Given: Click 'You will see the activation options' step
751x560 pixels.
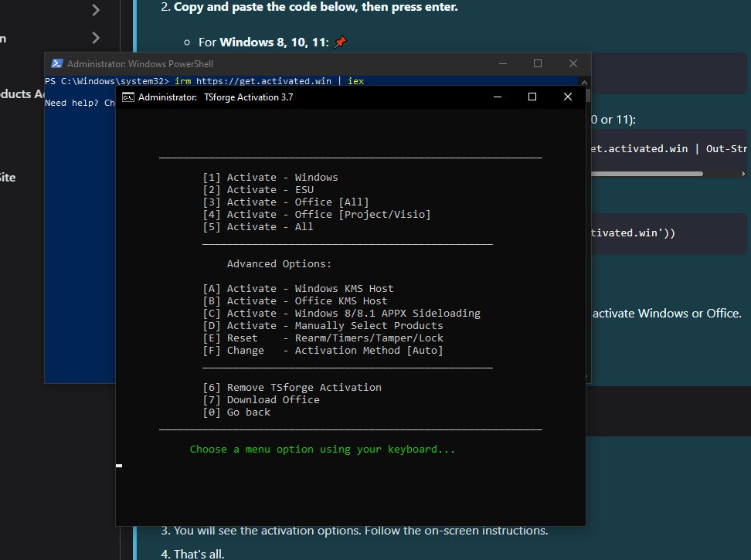Looking at the screenshot, I should click(361, 531).
